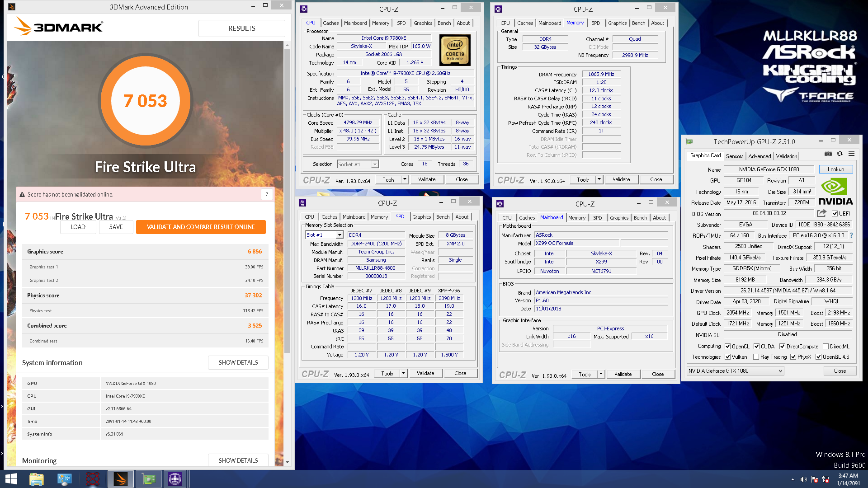The width and height of the screenshot is (868, 488).
Task: Click the BIOS export share icon in GPU-Z
Action: point(821,213)
